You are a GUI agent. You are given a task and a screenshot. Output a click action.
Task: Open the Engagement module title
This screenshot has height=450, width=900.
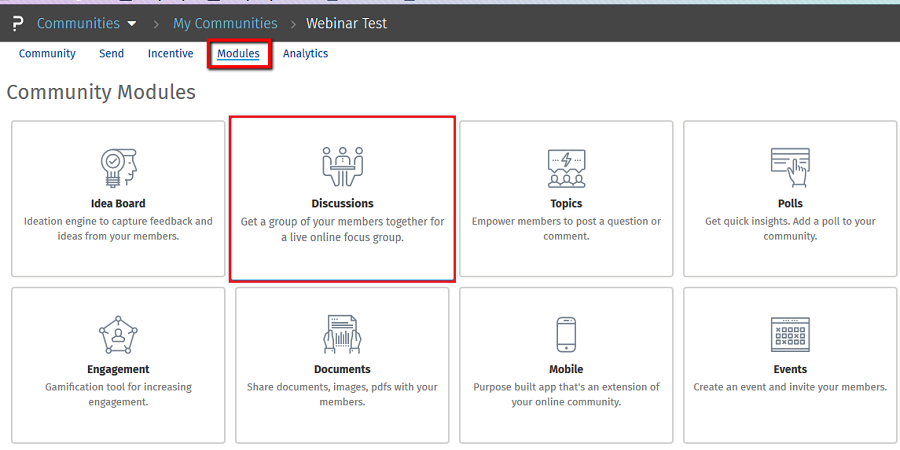click(x=118, y=369)
